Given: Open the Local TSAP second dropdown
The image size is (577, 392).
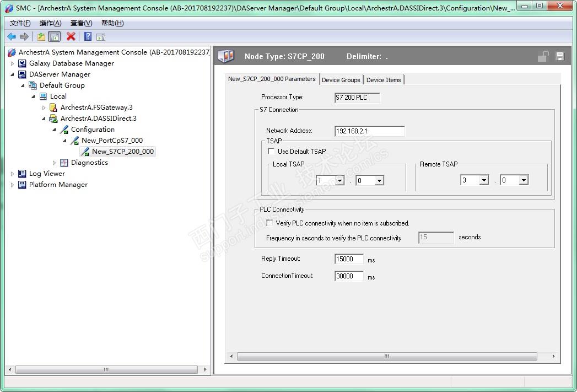Looking at the screenshot, I should [x=379, y=180].
